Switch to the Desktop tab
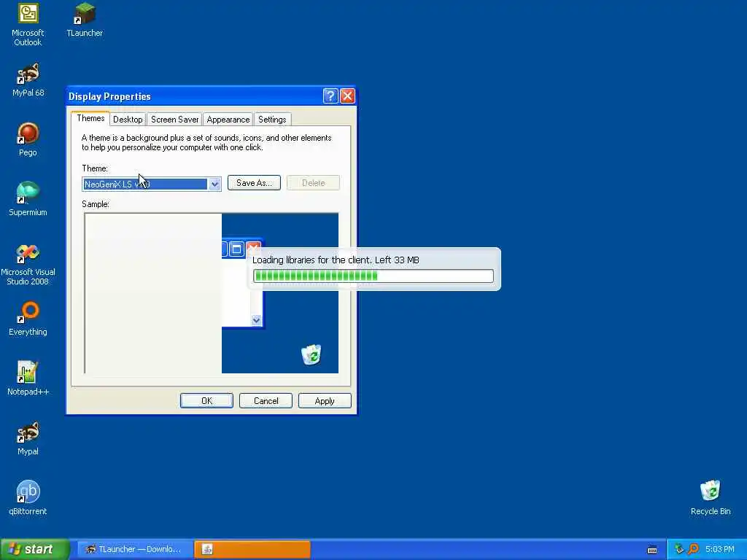Viewport: 747px width, 560px height. [128, 120]
